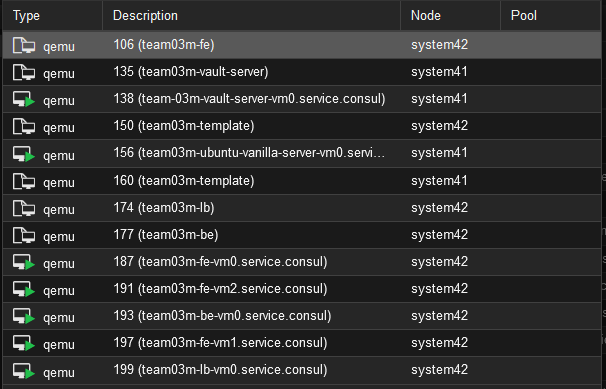This screenshot has height=389, width=606.
Task: Click the template icon for 135 team03m-vault-server
Action: (x=24, y=73)
